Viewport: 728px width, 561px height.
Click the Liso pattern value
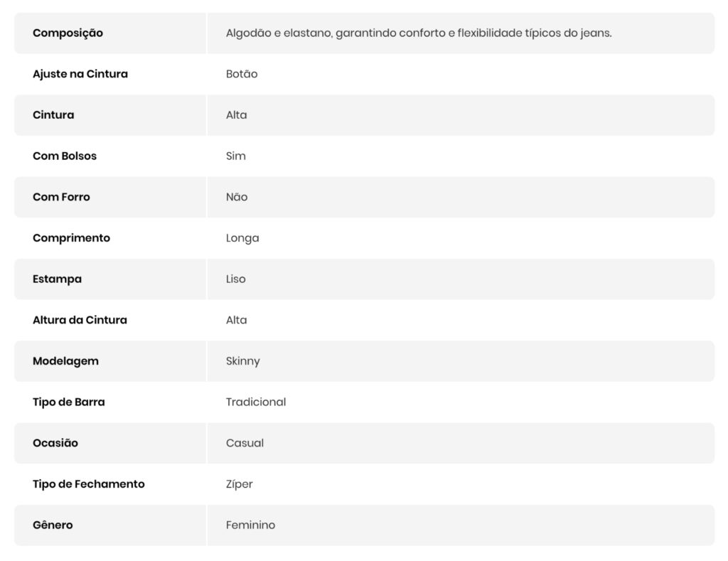pyautogui.click(x=236, y=279)
